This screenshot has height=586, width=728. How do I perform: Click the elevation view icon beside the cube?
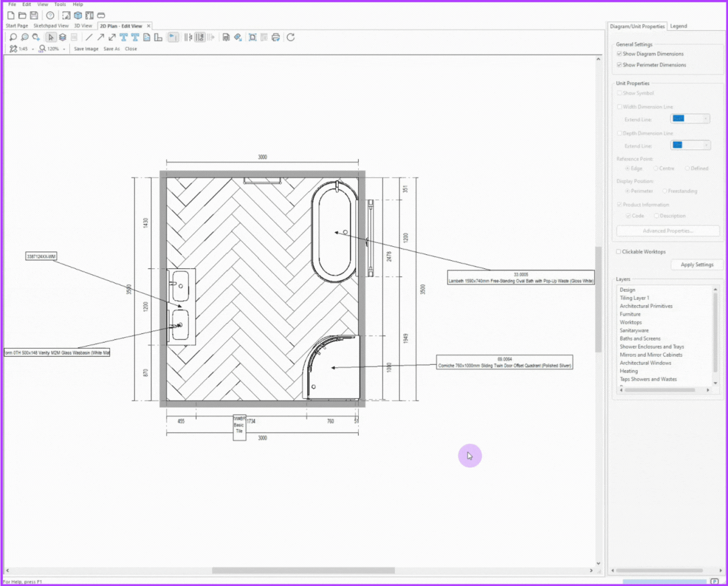(89, 15)
